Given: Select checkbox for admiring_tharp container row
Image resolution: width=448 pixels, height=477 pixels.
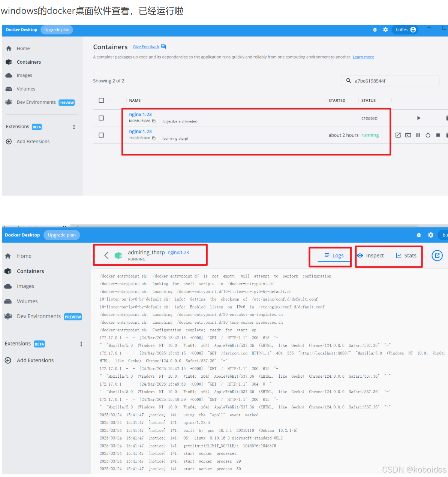Looking at the screenshot, I should pyautogui.click(x=101, y=135).
